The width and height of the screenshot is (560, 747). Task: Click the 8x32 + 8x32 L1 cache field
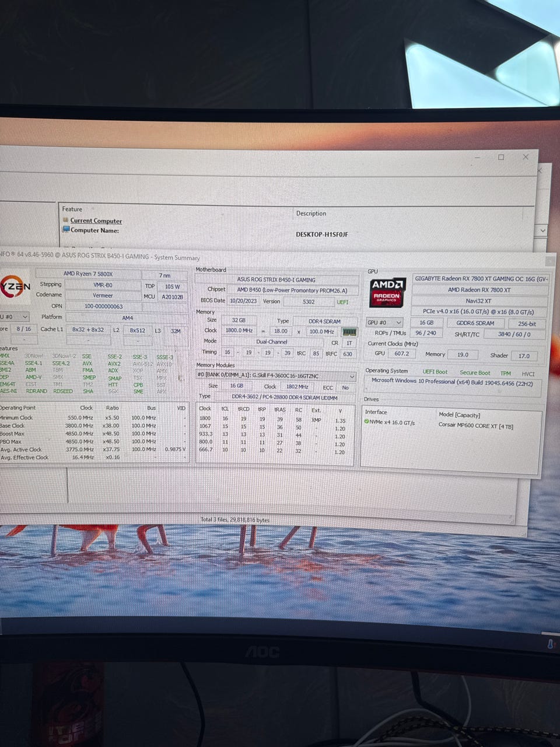point(88,330)
